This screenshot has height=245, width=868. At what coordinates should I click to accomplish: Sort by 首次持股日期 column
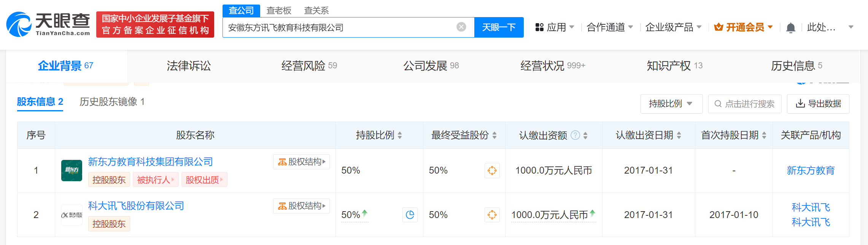[x=764, y=135]
